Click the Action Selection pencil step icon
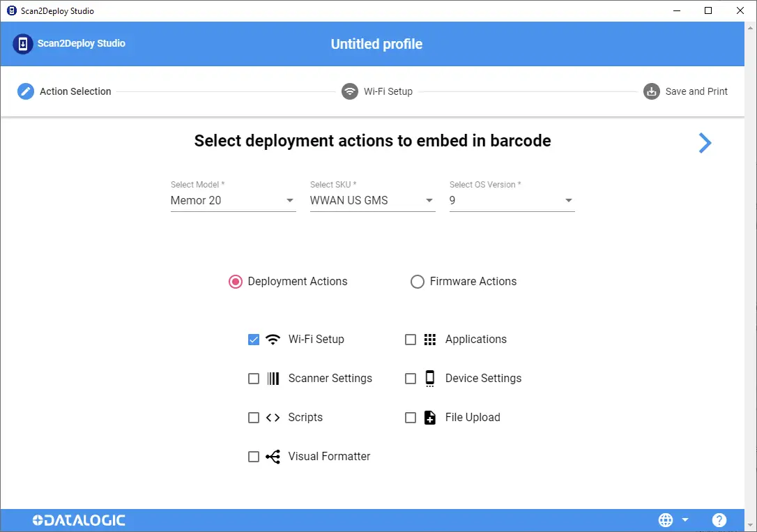757x532 pixels. (x=26, y=91)
